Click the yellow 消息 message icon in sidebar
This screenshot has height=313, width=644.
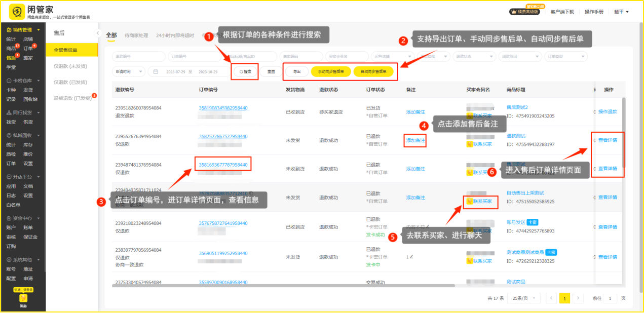[23, 298]
